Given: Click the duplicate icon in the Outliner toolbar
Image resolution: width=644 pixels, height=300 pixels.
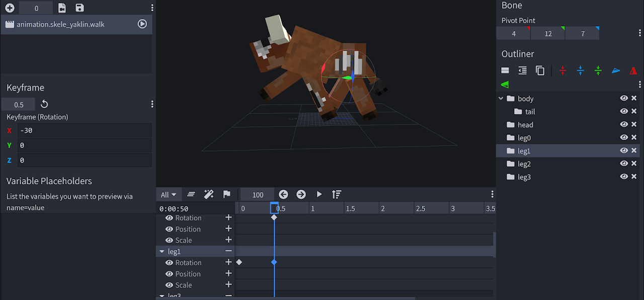Looking at the screenshot, I should (540, 71).
